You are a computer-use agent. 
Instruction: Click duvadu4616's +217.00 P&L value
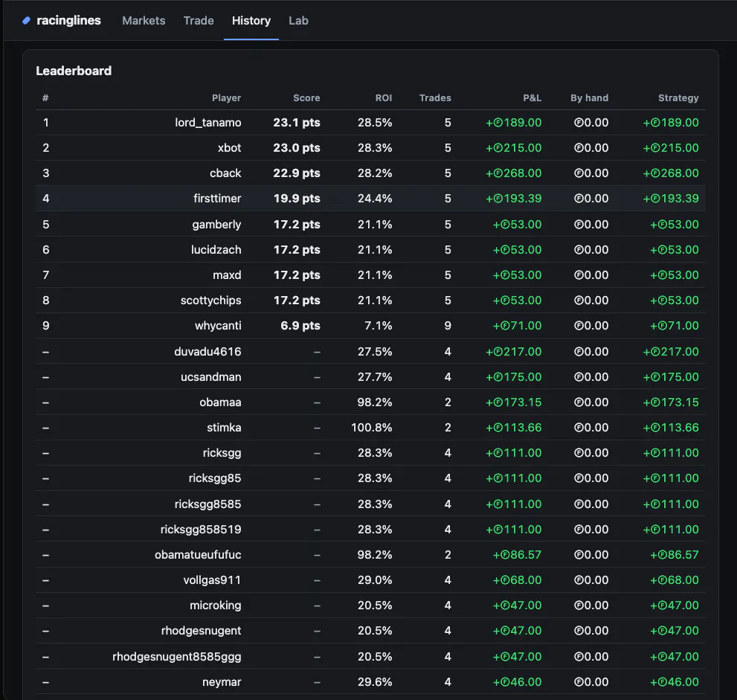[x=513, y=352]
